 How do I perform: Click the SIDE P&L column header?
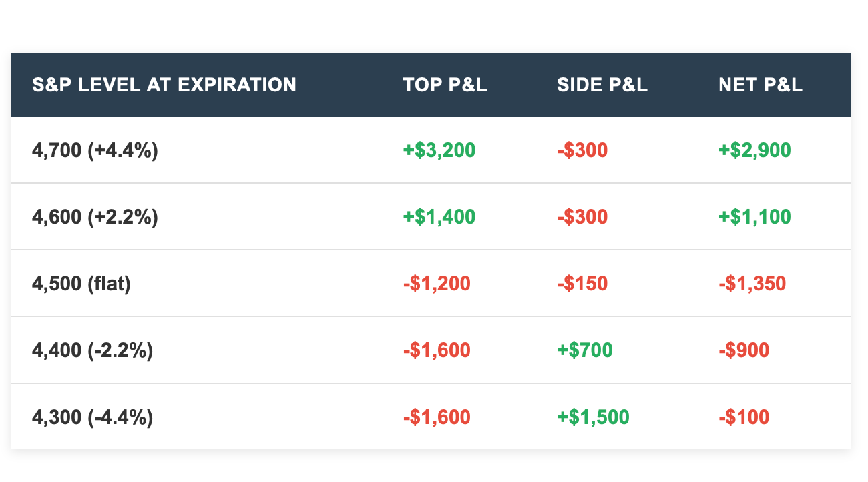click(602, 85)
